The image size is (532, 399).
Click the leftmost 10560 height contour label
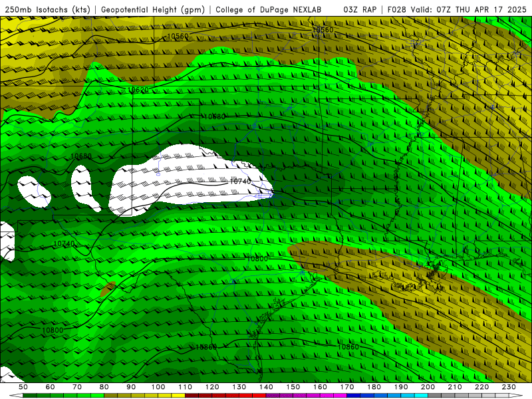[178, 36]
